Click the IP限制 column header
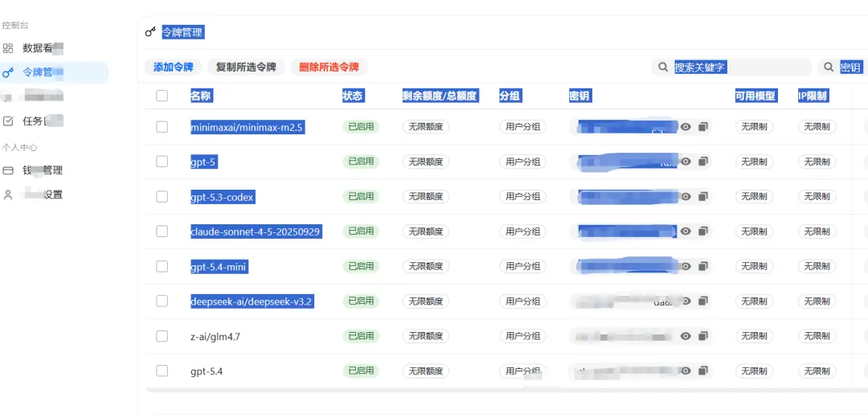868x418 pixels. click(813, 96)
